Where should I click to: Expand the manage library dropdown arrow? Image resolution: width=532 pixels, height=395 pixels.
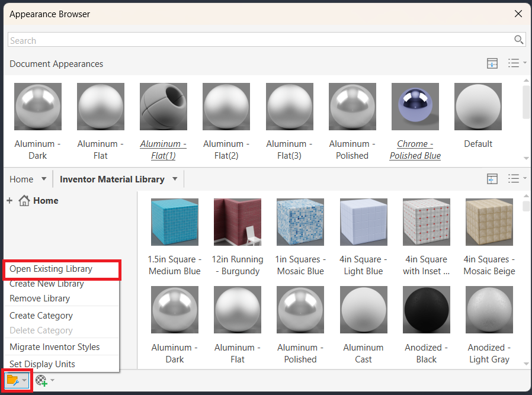(x=24, y=380)
